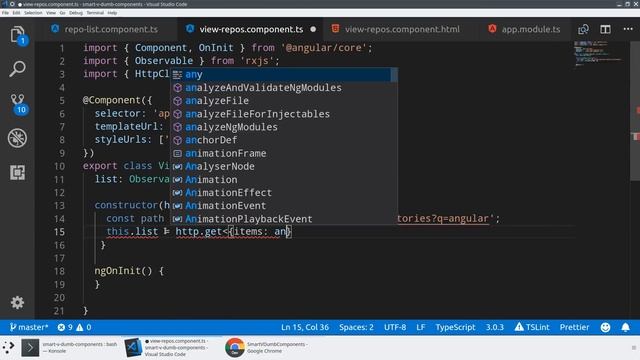Viewport: 640px width, 360px height.
Task: Open the View menu
Action: (x=51, y=13)
